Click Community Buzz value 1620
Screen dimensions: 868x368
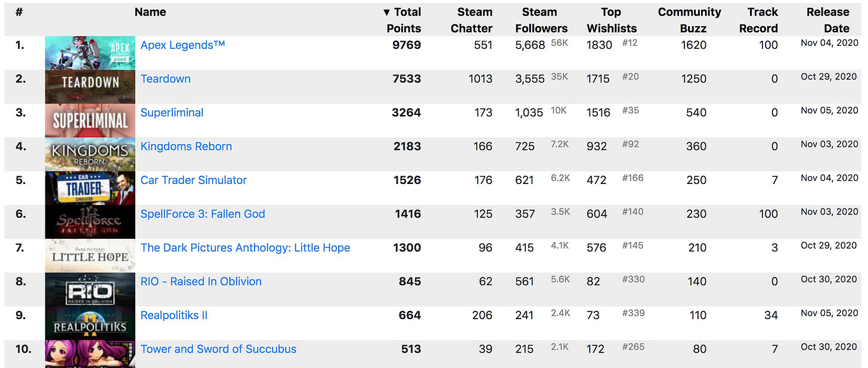[x=694, y=45]
